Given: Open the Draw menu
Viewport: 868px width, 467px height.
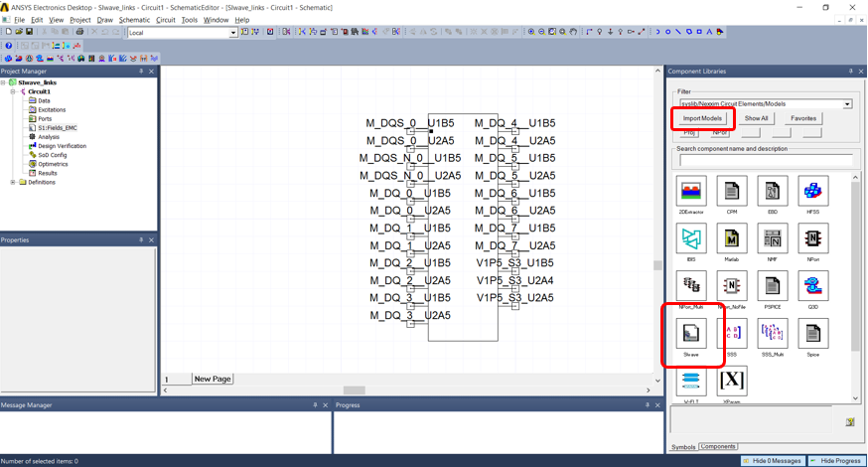Looking at the screenshot, I should (x=104, y=20).
